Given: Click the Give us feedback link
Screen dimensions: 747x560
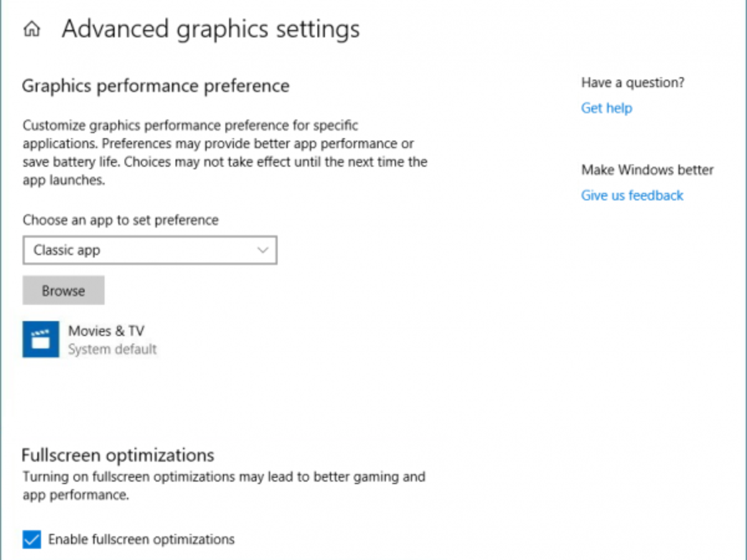Looking at the screenshot, I should 632,195.
